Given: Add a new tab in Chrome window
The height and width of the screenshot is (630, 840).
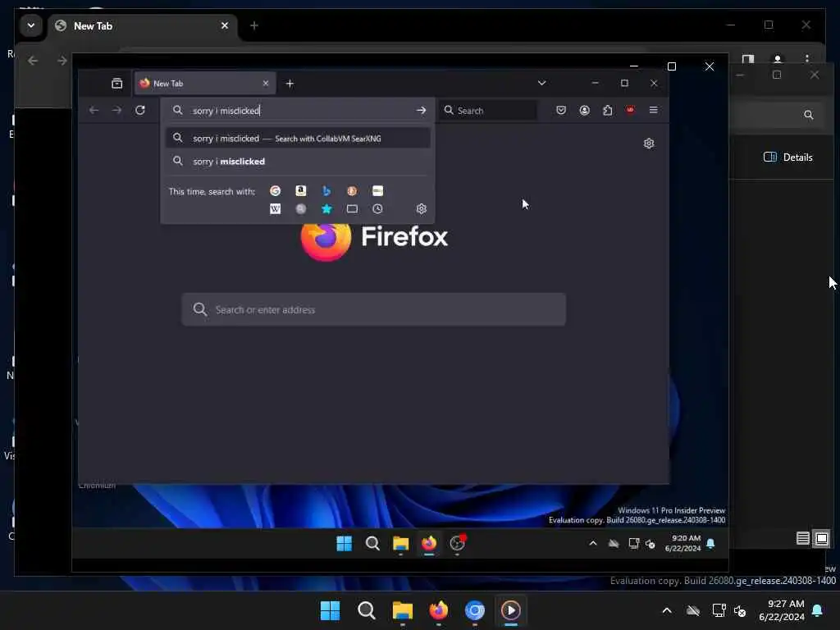Looking at the screenshot, I should coord(254,25).
